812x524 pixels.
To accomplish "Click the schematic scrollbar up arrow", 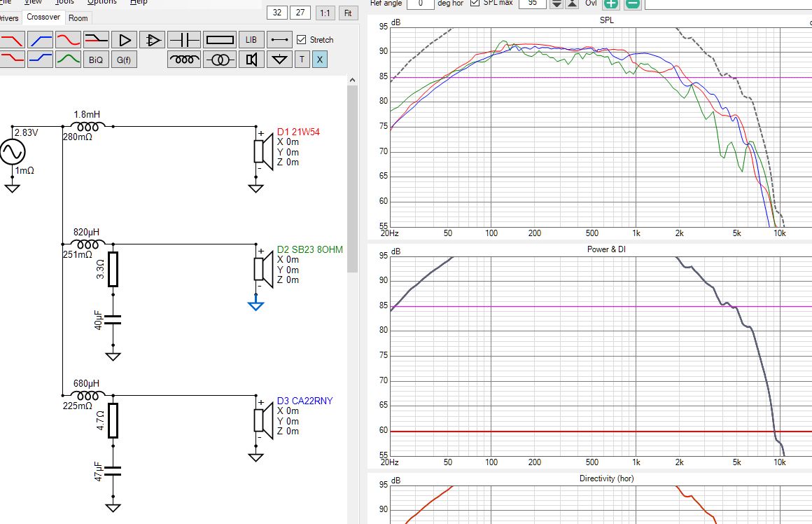I will 352,81.
